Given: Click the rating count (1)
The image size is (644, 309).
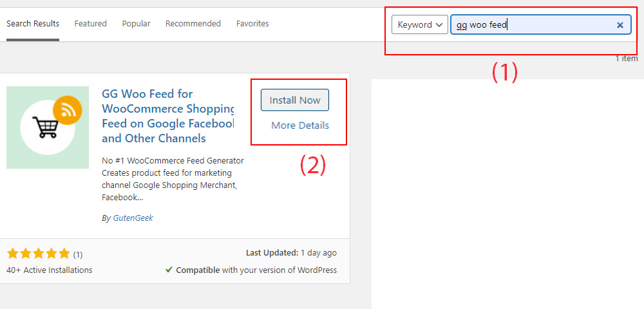Looking at the screenshot, I should pyautogui.click(x=78, y=255).
